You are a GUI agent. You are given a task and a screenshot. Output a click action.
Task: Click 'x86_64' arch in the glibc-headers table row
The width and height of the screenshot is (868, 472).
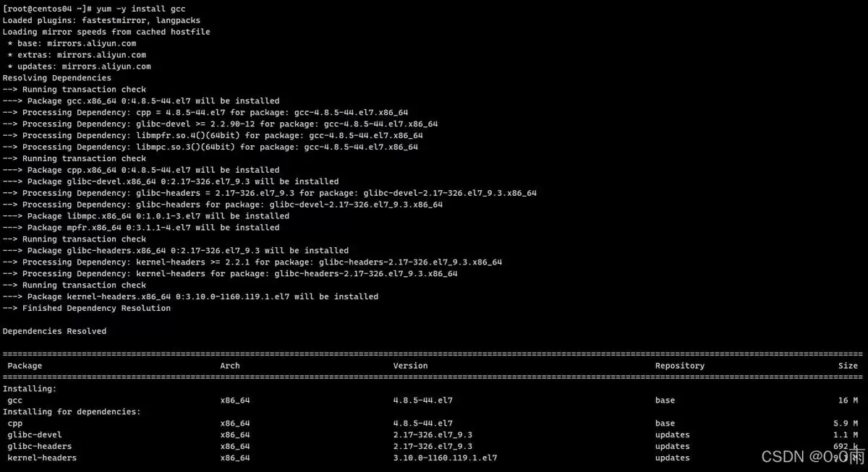pyautogui.click(x=235, y=447)
